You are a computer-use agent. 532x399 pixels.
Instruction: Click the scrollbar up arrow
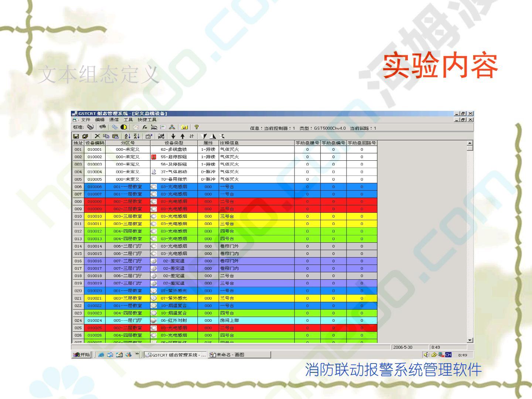click(470, 143)
